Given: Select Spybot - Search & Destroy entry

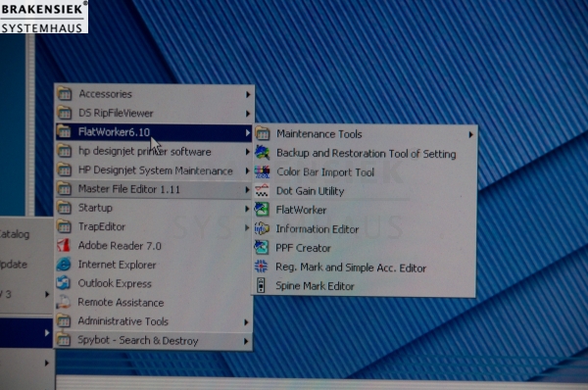Looking at the screenshot, I should (153, 340).
